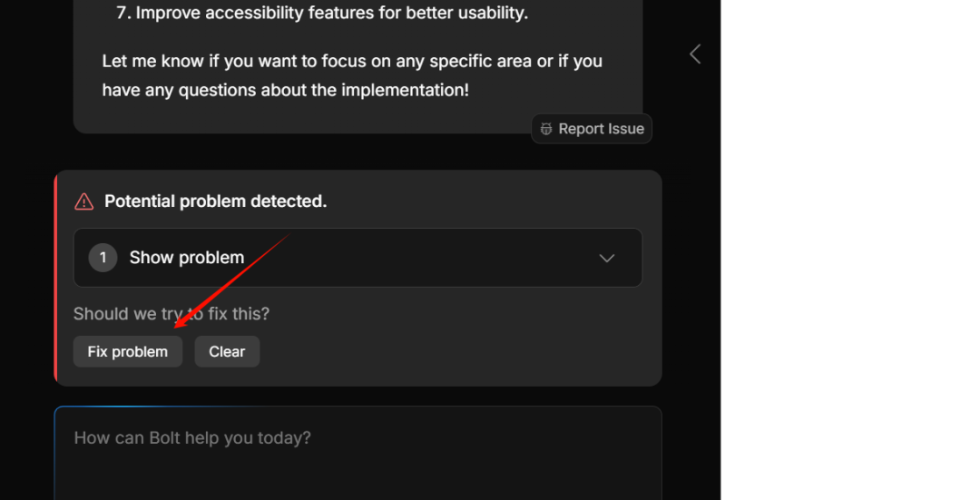Click list item 7 about accessibility features
Image resolution: width=980 pixels, height=500 pixels.
tap(322, 13)
